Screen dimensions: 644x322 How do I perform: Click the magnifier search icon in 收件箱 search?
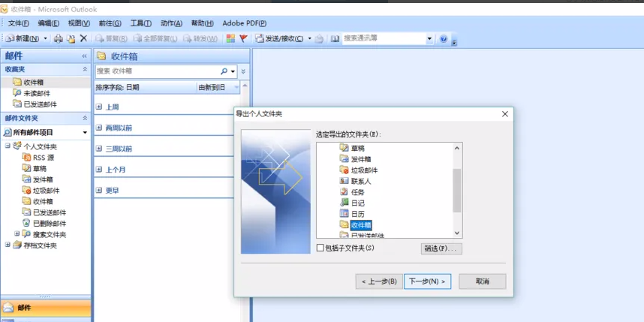click(224, 71)
